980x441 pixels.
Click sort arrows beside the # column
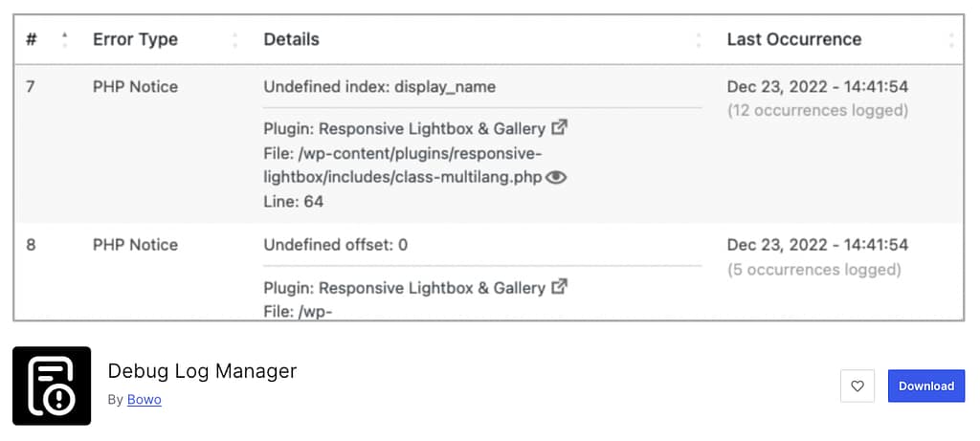pos(64,39)
